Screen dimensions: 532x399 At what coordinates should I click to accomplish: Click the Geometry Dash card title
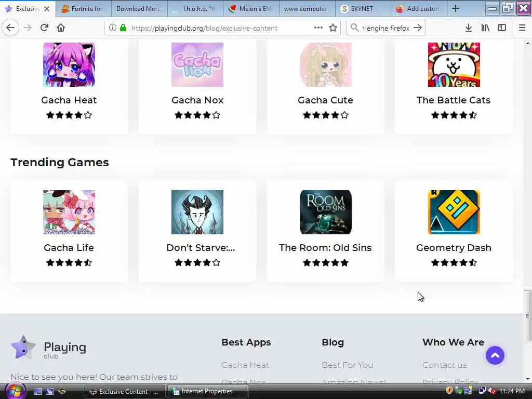pos(454,248)
